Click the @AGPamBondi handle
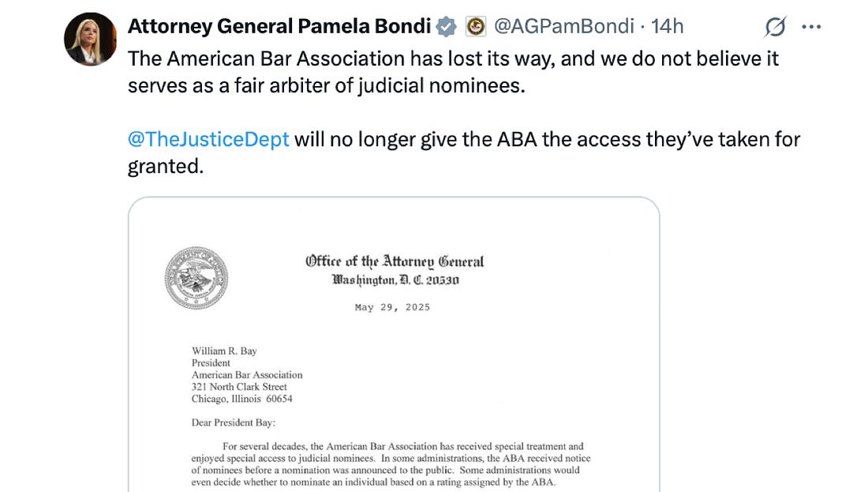Image resolution: width=868 pixels, height=492 pixels. (563, 27)
